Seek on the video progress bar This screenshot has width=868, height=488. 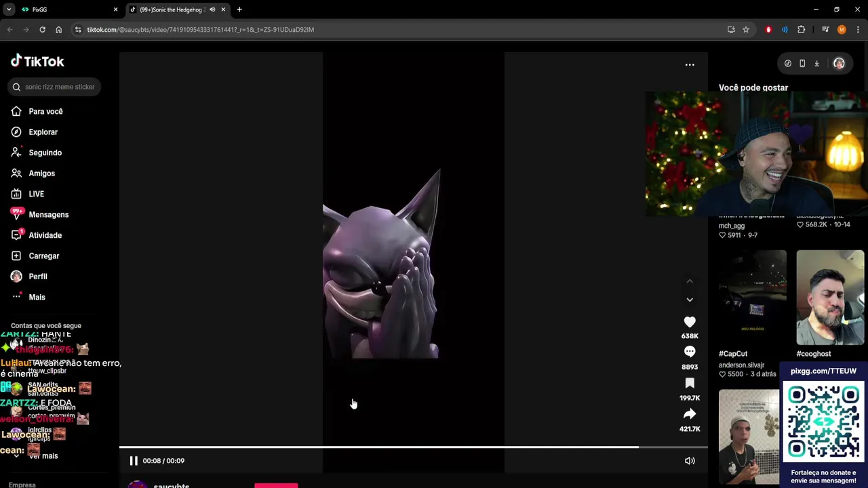pyautogui.click(x=414, y=447)
